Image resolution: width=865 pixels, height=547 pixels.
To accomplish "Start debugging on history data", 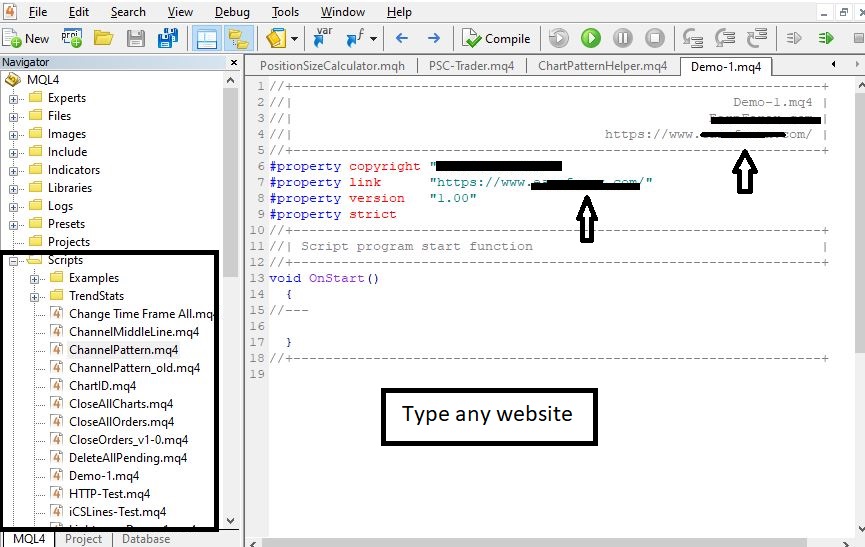I will (x=558, y=38).
